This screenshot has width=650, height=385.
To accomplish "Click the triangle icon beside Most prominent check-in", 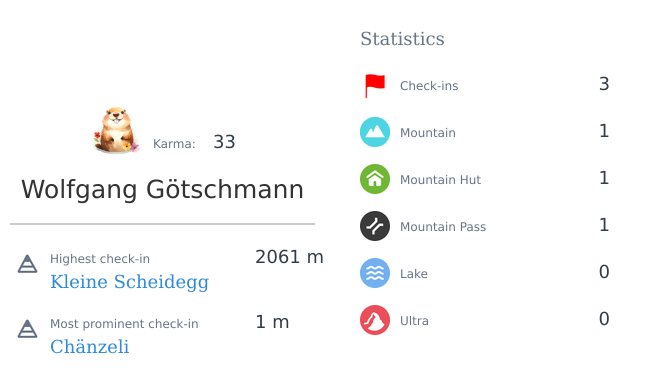I will [27, 329].
